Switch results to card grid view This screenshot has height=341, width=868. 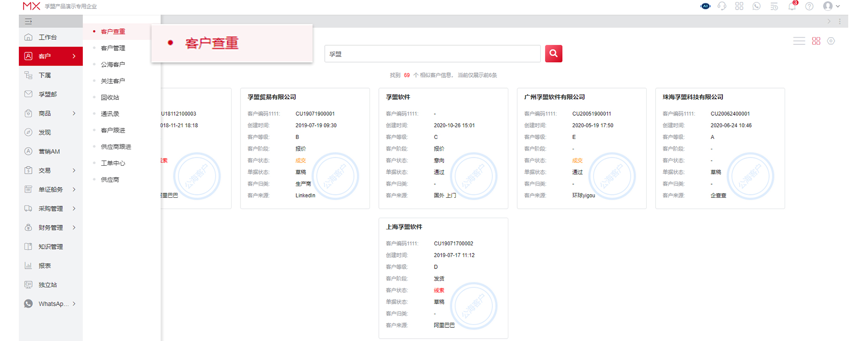point(816,41)
